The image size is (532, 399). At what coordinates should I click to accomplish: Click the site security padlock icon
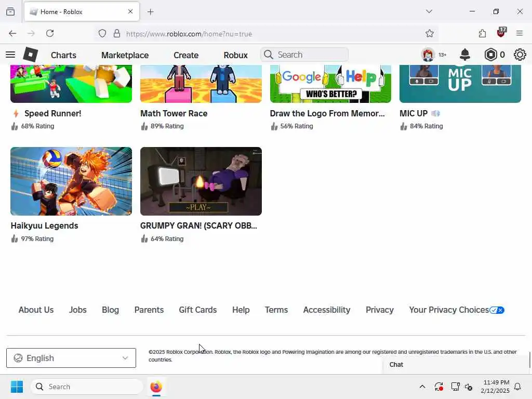pos(117,33)
